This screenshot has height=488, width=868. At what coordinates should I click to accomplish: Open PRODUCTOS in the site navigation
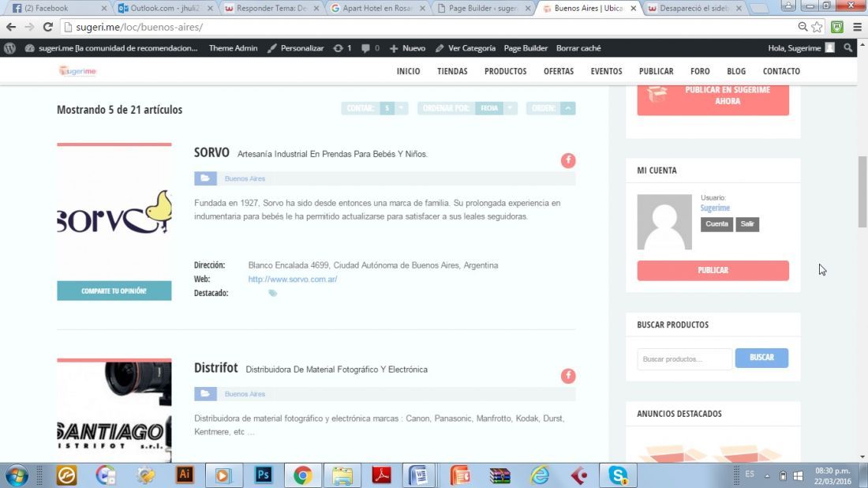[505, 71]
